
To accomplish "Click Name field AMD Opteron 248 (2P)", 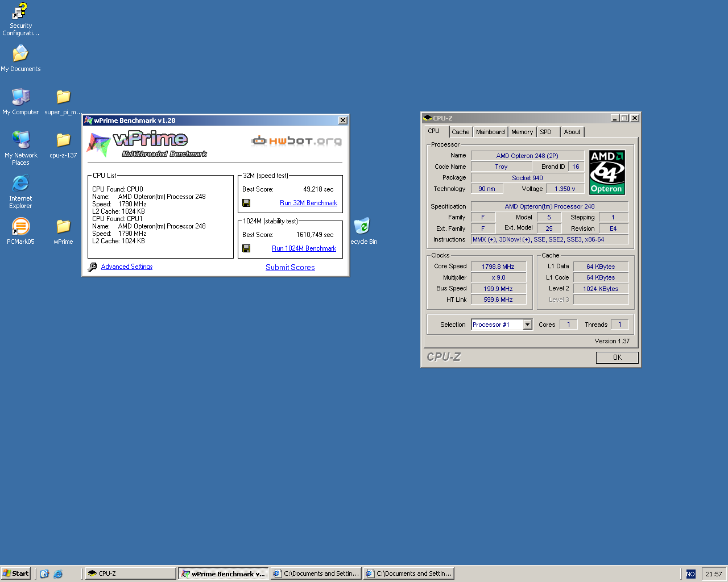I will [x=527, y=156].
